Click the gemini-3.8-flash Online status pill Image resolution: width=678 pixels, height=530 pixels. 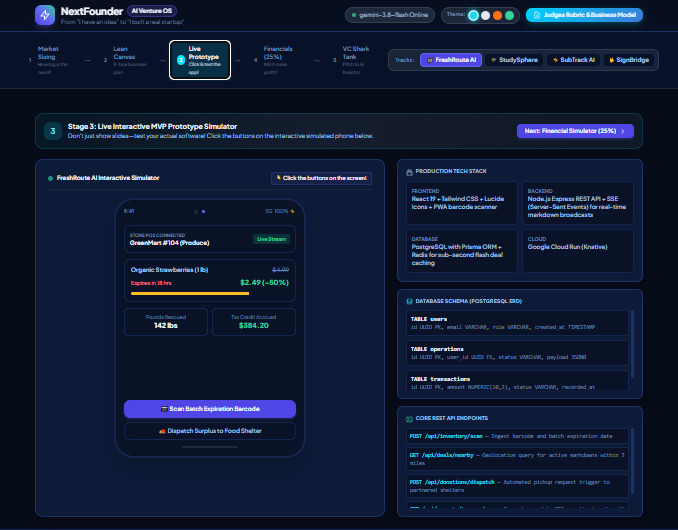[390, 15]
